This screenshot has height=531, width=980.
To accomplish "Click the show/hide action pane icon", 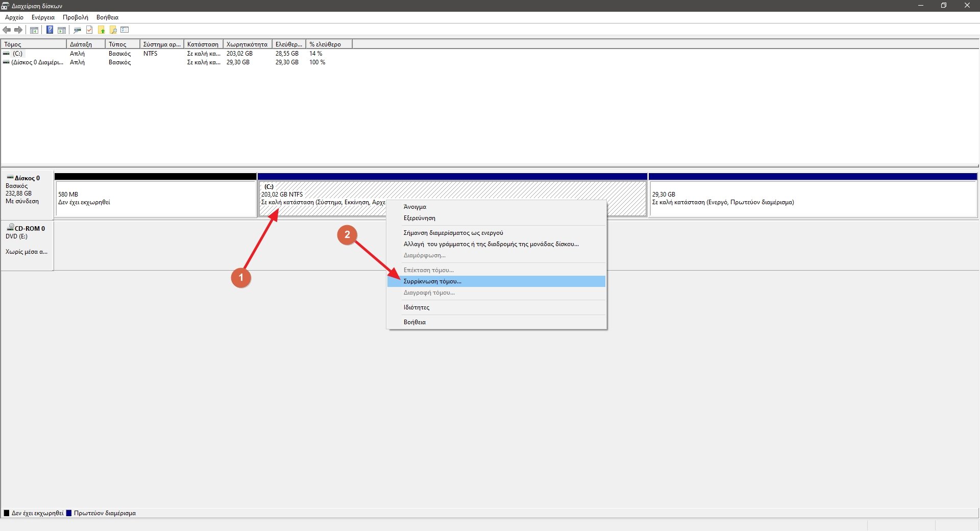I will tap(62, 30).
